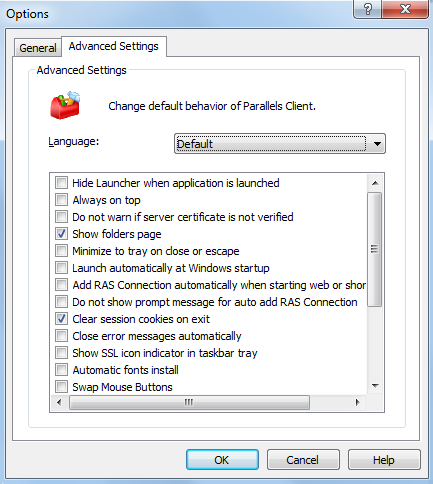433x484 pixels.
Task: Click the vertical scrollbar thumb in the options list
Action: pos(375,249)
